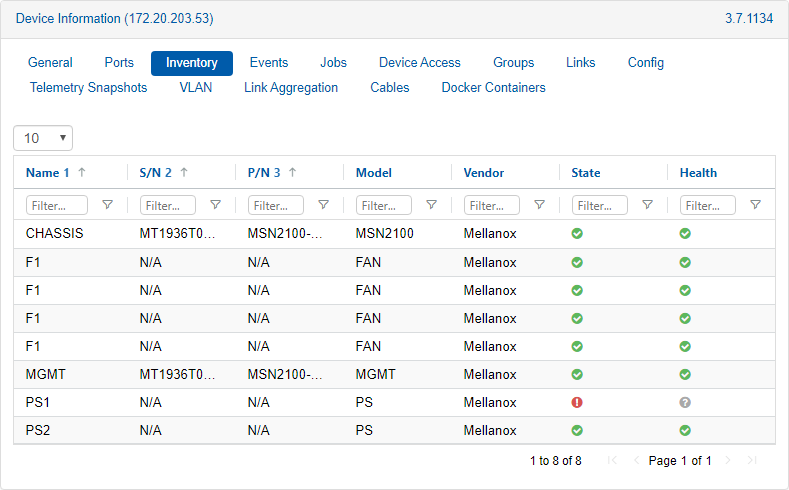Click the filter funnel icon for Name column
Screen dimensions: 789x490
(108, 205)
